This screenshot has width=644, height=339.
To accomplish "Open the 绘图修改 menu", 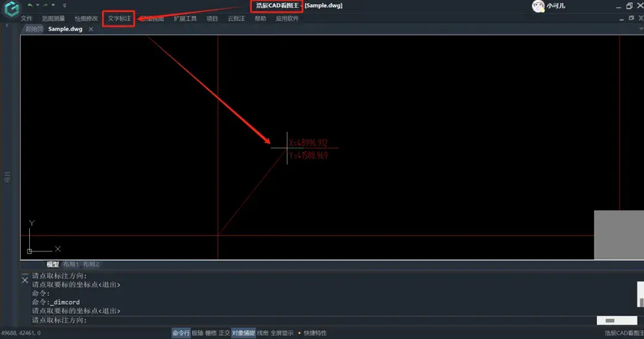I will pos(86,19).
